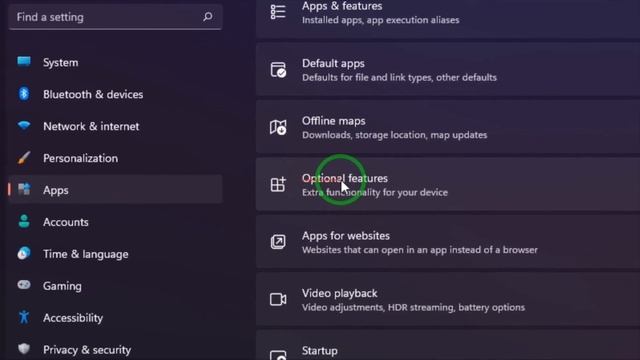Open Apps & features page
The image size is (640, 360).
coord(448,19)
